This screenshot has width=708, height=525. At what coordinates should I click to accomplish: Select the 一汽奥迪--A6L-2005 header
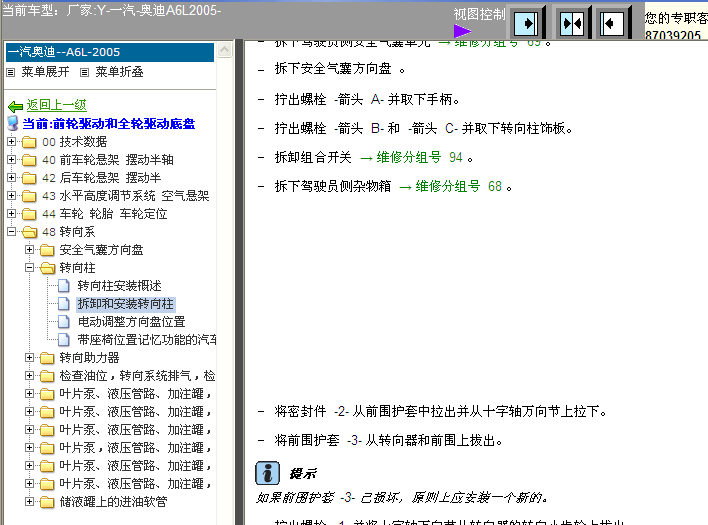110,52
